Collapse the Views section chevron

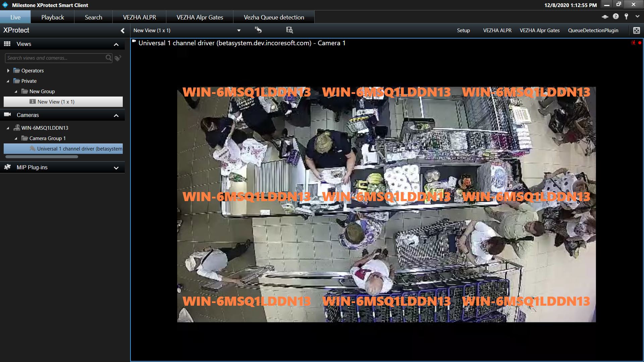tap(116, 44)
